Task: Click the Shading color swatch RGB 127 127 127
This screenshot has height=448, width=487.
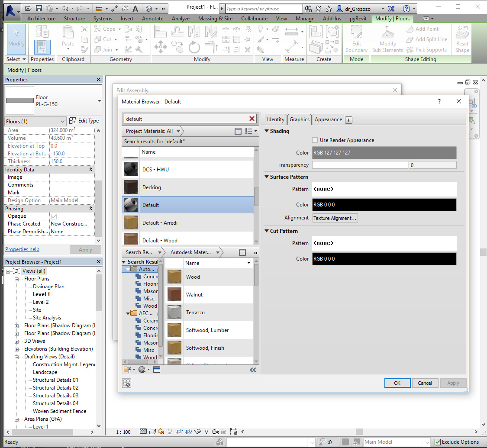Action: coord(384,153)
